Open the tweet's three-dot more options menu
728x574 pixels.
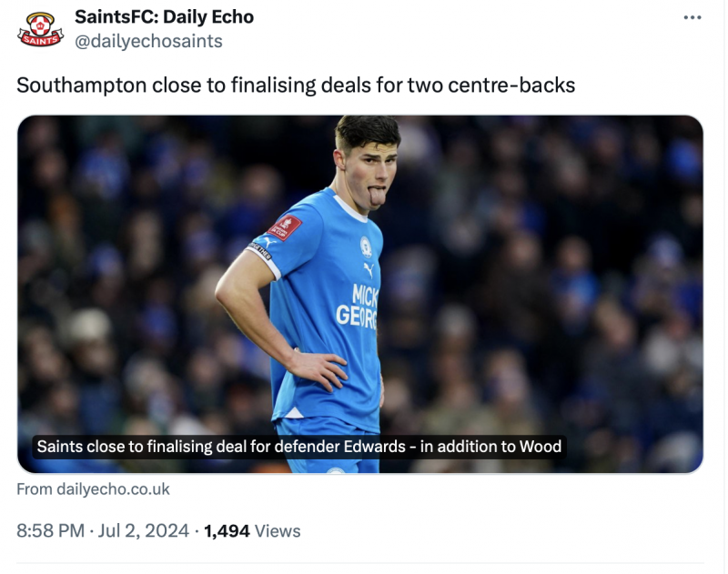(693, 18)
